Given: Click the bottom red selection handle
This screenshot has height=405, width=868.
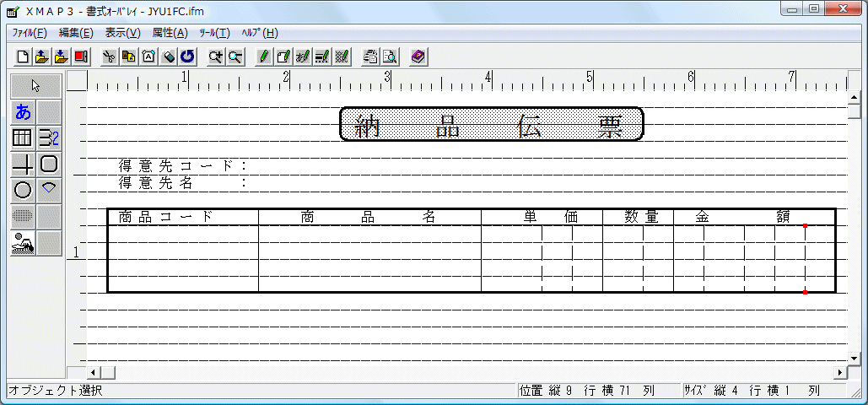Looking at the screenshot, I should pos(805,292).
